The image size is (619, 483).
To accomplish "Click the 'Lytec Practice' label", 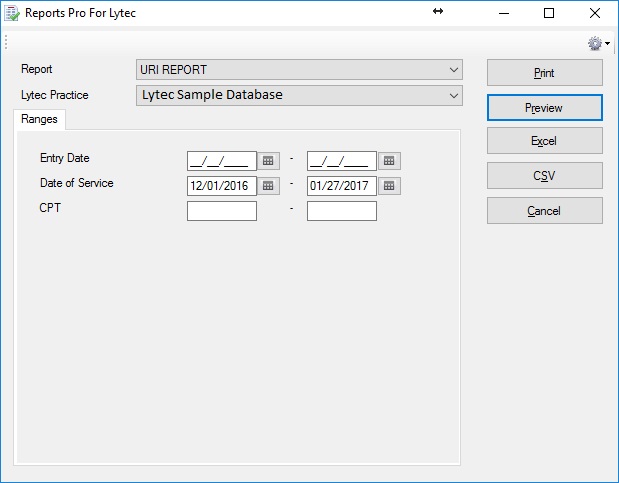I will point(55,95).
